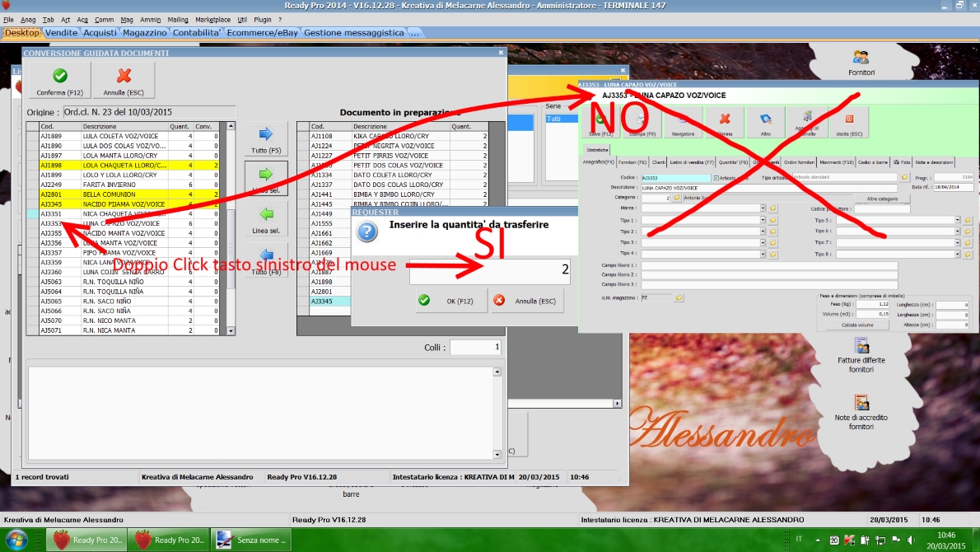Screen dimensions: 980x552
Task: Expand the Tipo 2 dropdown
Action: (x=763, y=232)
